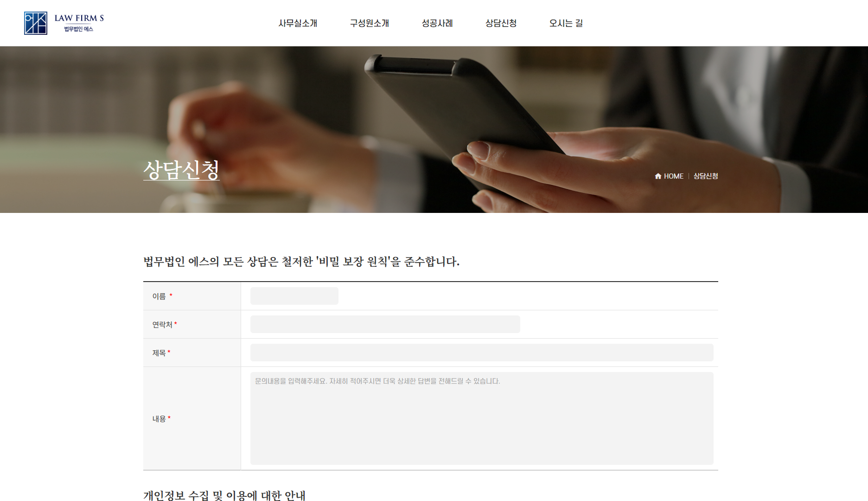Click the Law Firm S logo emblem
The width and height of the screenshot is (868, 501).
tap(36, 23)
